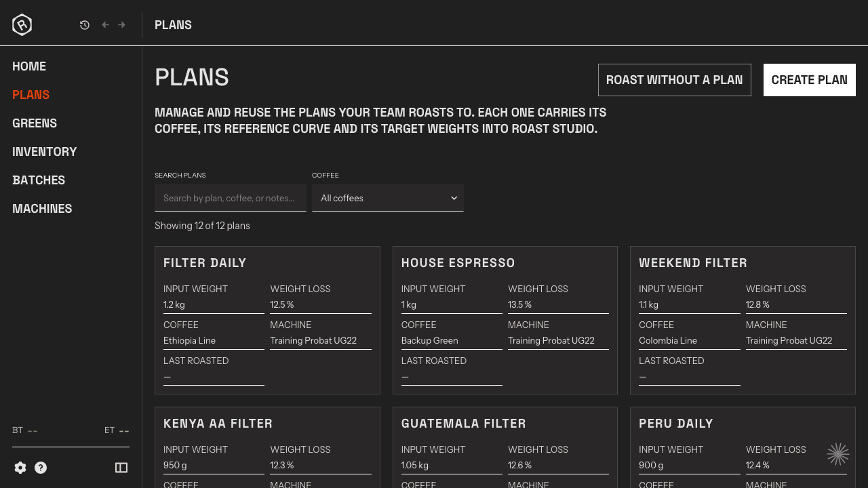Click the "900 g" input weight value
Viewport: 868px width, 488px height.
coord(651,466)
